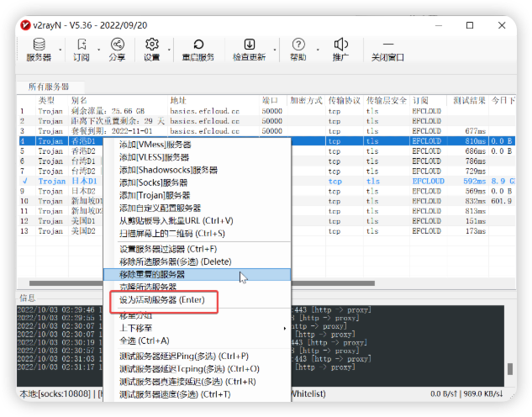Expand dropdown arrow next to 订阅
532x417 pixels.
[98, 50]
